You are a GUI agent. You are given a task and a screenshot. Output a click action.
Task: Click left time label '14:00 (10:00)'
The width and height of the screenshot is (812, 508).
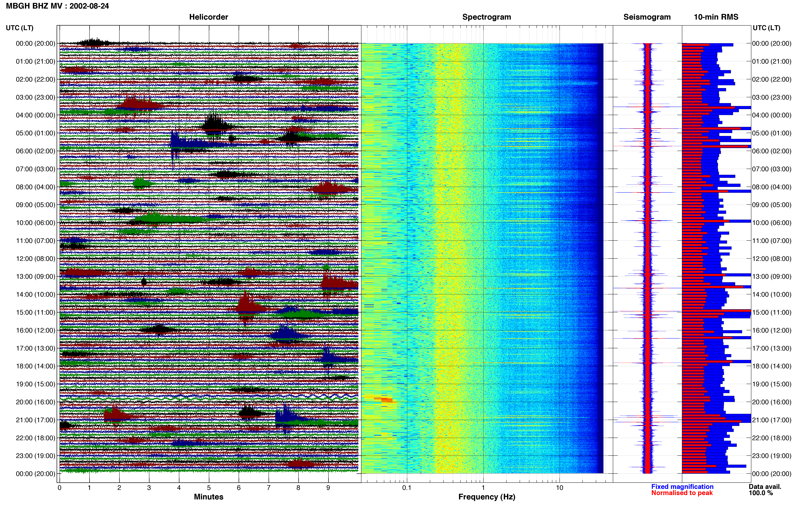(36, 294)
